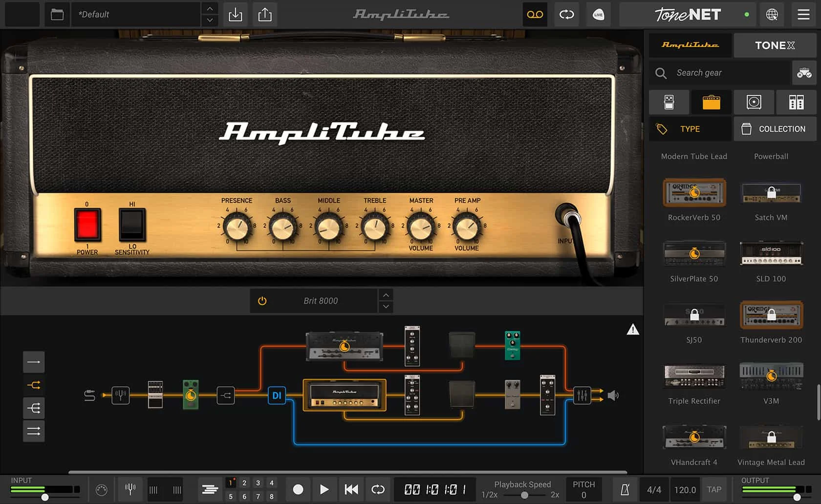821x504 pixels.
Task: Switch to the TONEX tab
Action: 774,45
